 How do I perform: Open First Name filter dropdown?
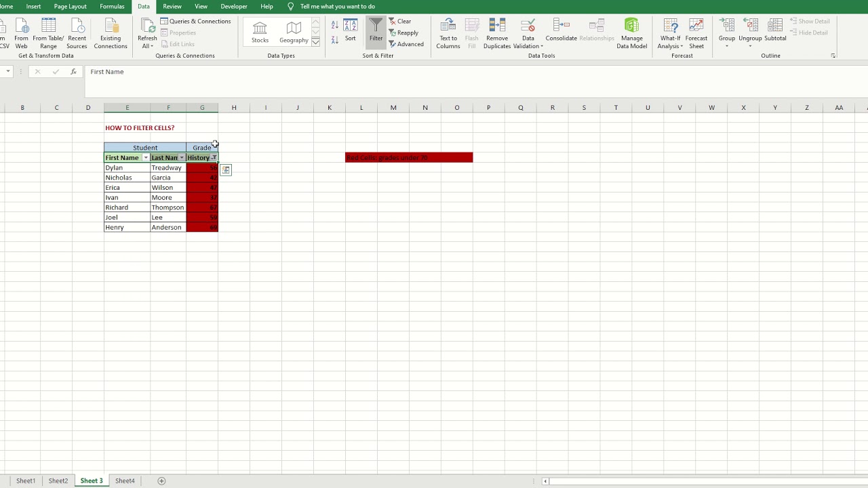point(146,158)
